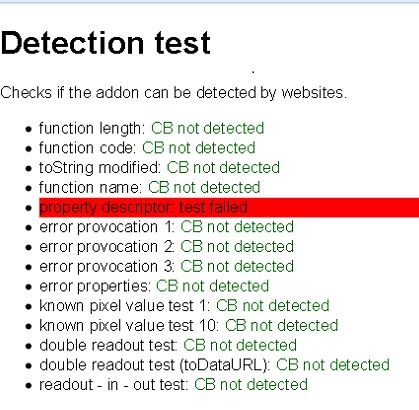Click the toString modified result entry
Screen dimensions: 419x410
159,168
